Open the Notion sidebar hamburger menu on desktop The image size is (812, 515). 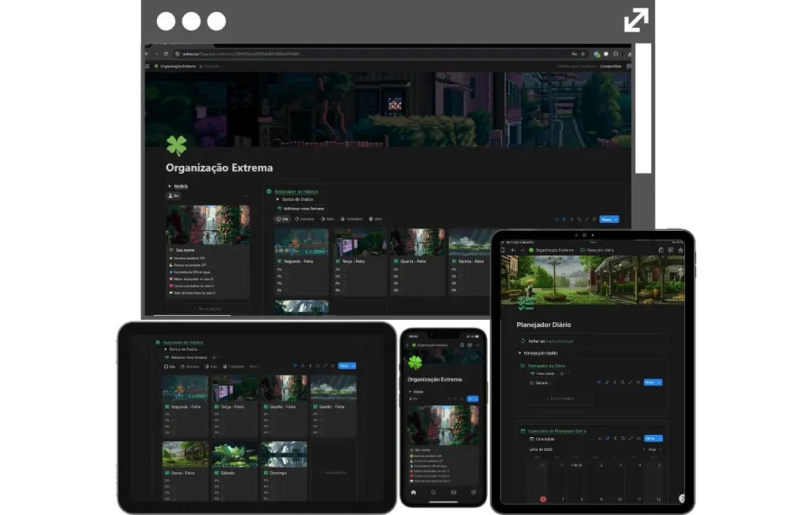point(147,67)
